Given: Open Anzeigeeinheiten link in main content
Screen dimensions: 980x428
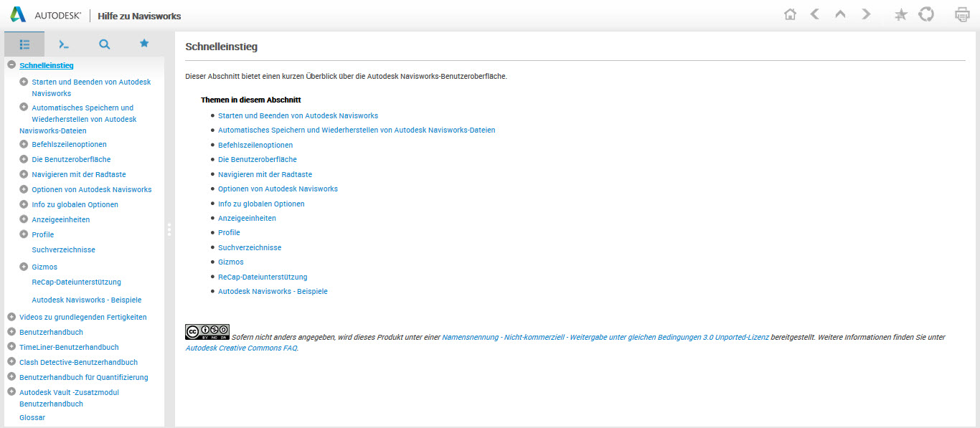Looking at the screenshot, I should coord(247,218).
